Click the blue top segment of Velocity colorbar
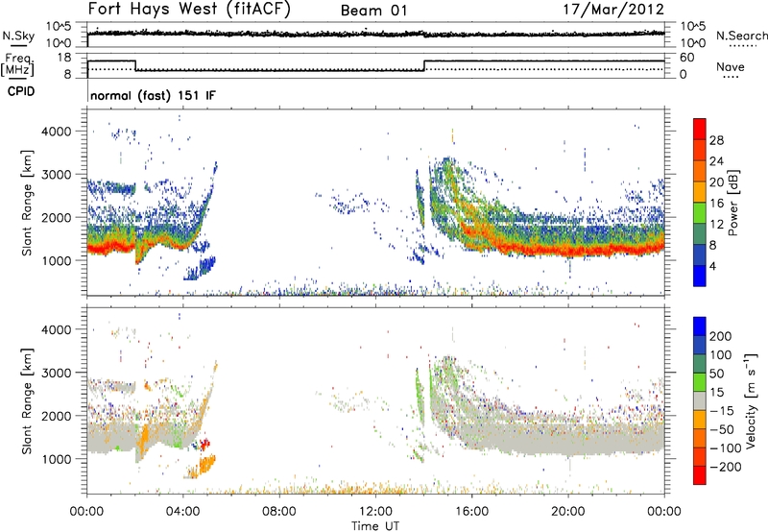This screenshot has height=532, width=768. point(700,326)
